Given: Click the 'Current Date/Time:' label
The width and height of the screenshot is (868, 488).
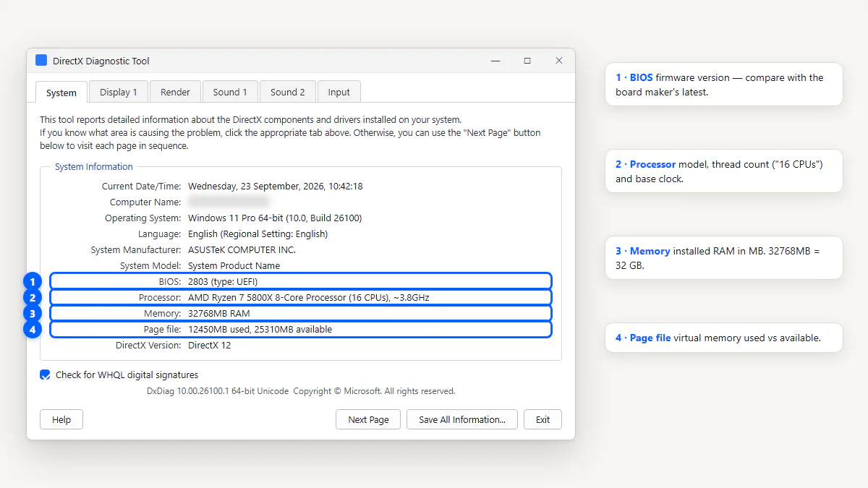Looking at the screenshot, I should coord(141,186).
